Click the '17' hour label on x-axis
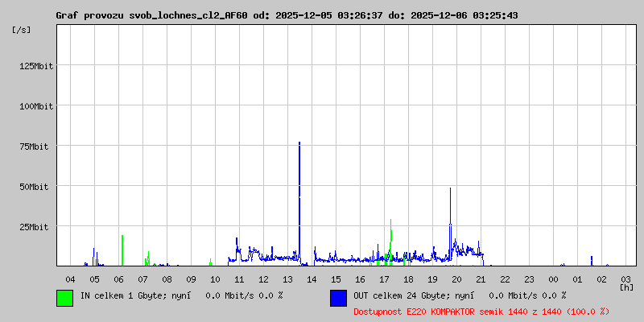Image resolution: width=644 pixels, height=322 pixels. [384, 279]
